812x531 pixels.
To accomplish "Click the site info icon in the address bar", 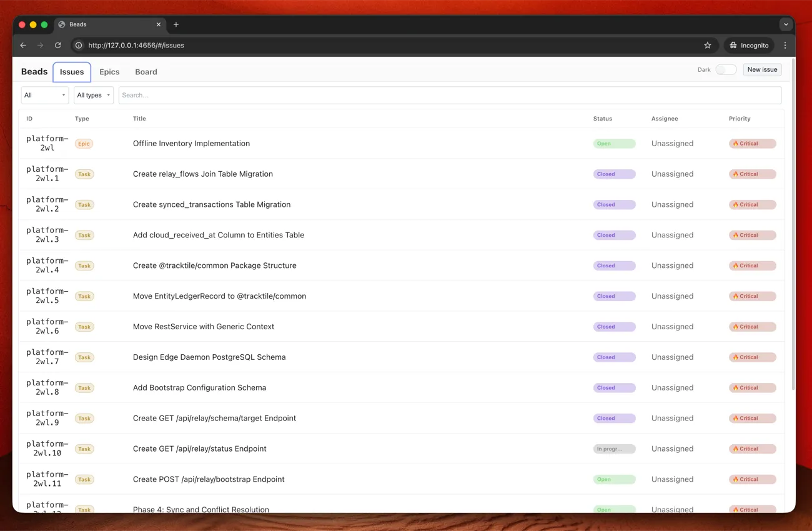I will click(x=78, y=45).
